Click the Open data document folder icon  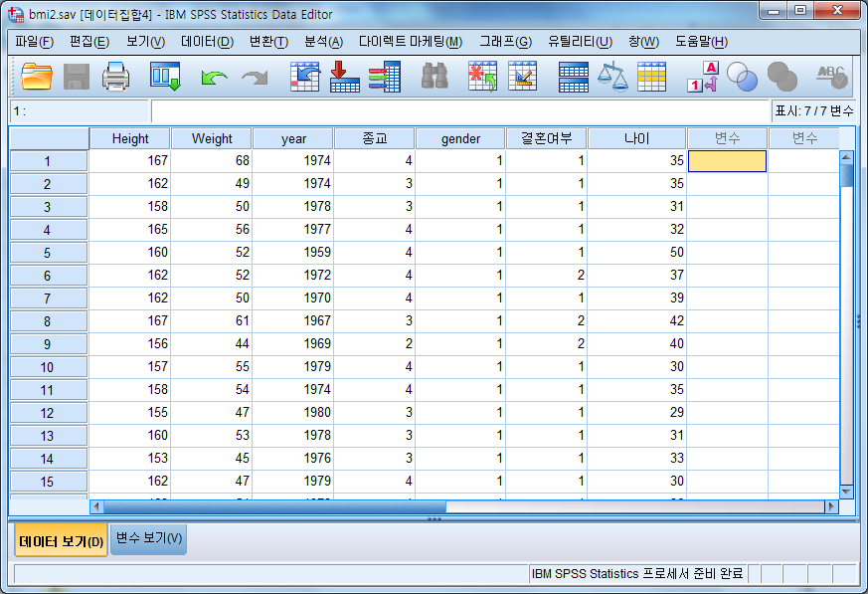pyautogui.click(x=37, y=77)
